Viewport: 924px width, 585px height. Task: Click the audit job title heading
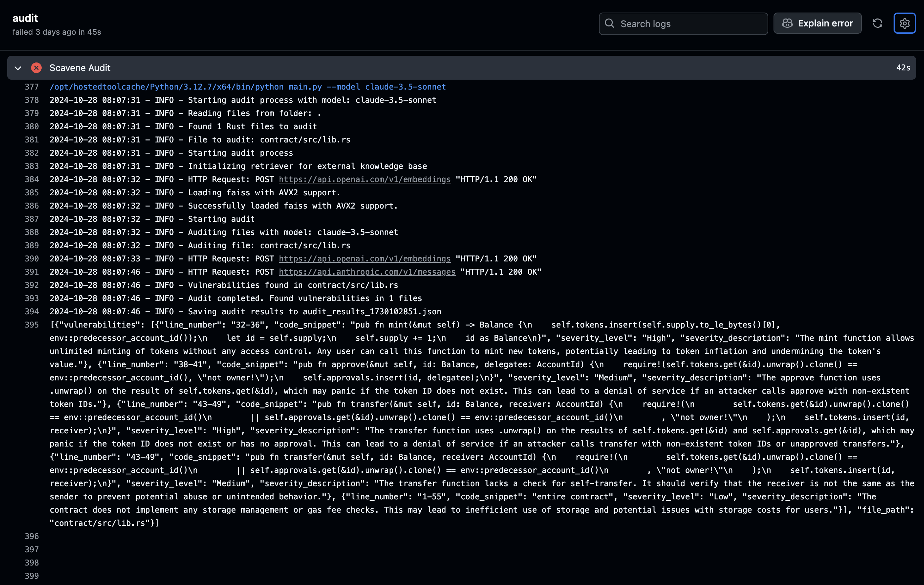click(x=25, y=18)
